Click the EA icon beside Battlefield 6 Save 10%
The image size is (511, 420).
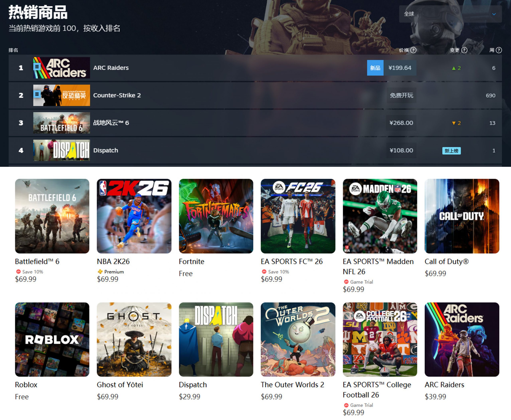18,271
